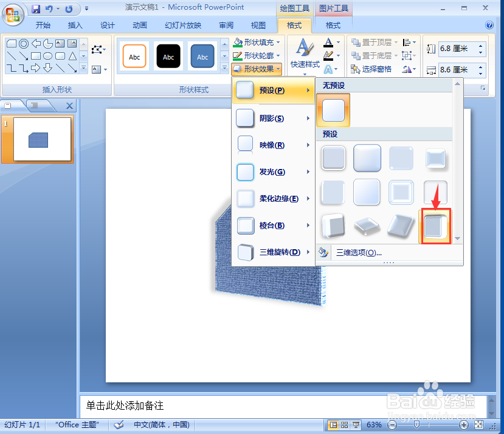Image resolution: width=504 pixels, height=434 pixels.
Task: Apply the orange outline Abc style
Action: [x=134, y=57]
